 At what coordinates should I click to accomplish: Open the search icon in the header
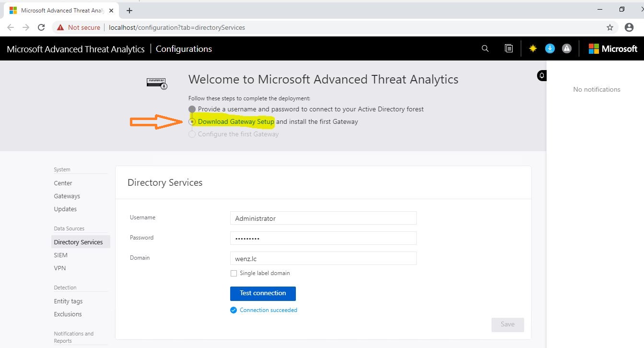(485, 48)
